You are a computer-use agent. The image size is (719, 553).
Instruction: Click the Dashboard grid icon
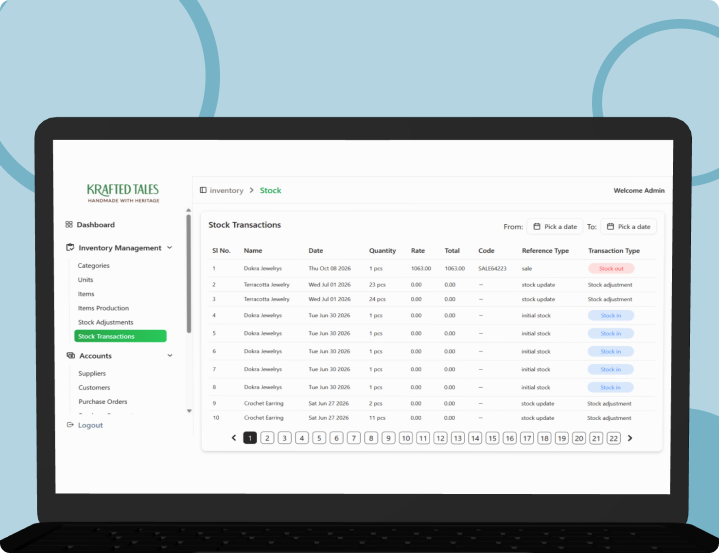pyautogui.click(x=69, y=224)
